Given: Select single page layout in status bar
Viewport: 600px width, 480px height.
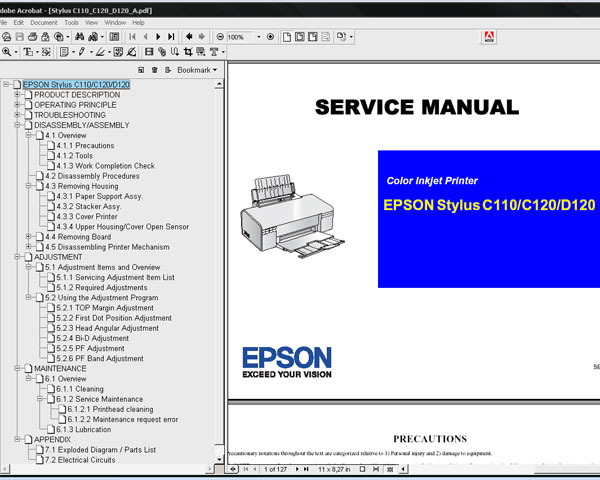Looking at the screenshot, I should click(x=362, y=469).
